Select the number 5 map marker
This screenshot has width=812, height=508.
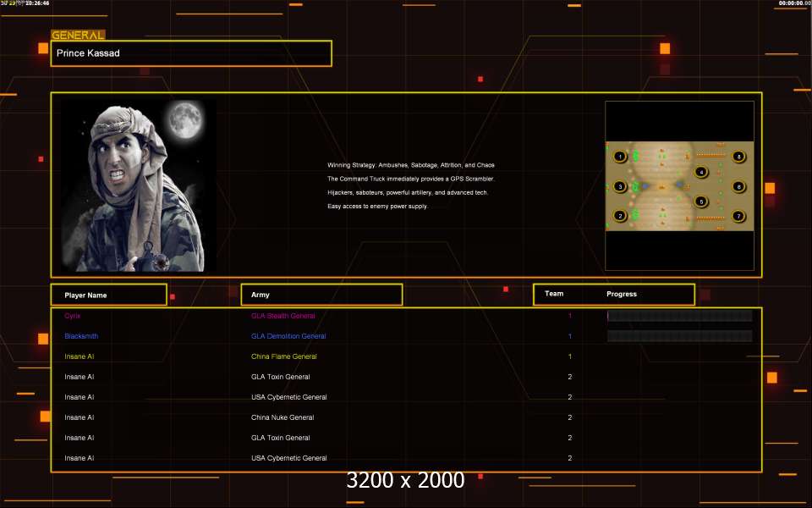[x=700, y=202]
